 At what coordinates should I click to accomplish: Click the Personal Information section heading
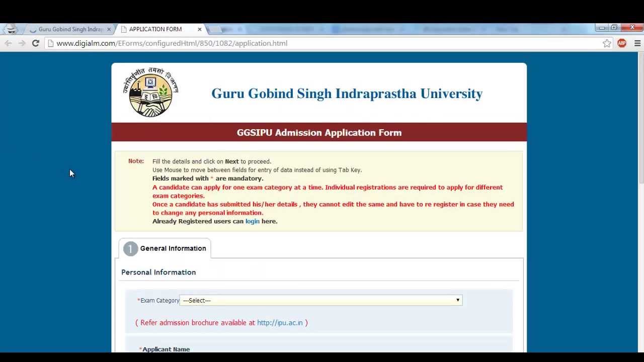pyautogui.click(x=158, y=272)
